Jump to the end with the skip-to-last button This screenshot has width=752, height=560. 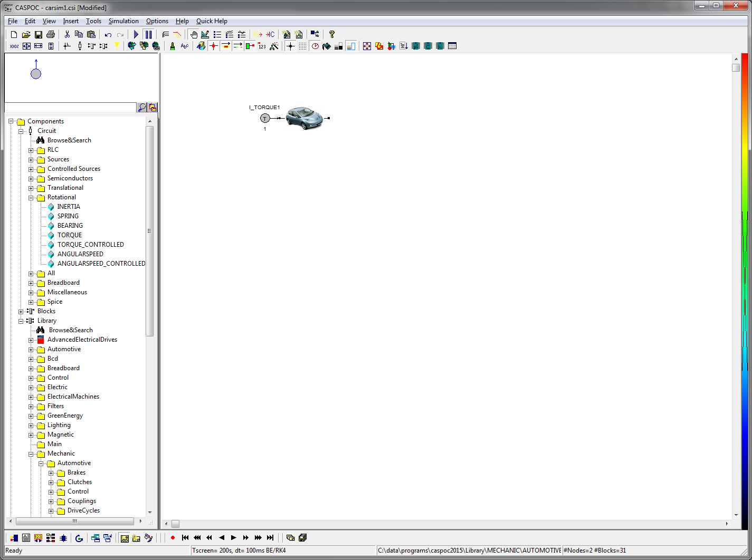(x=270, y=538)
